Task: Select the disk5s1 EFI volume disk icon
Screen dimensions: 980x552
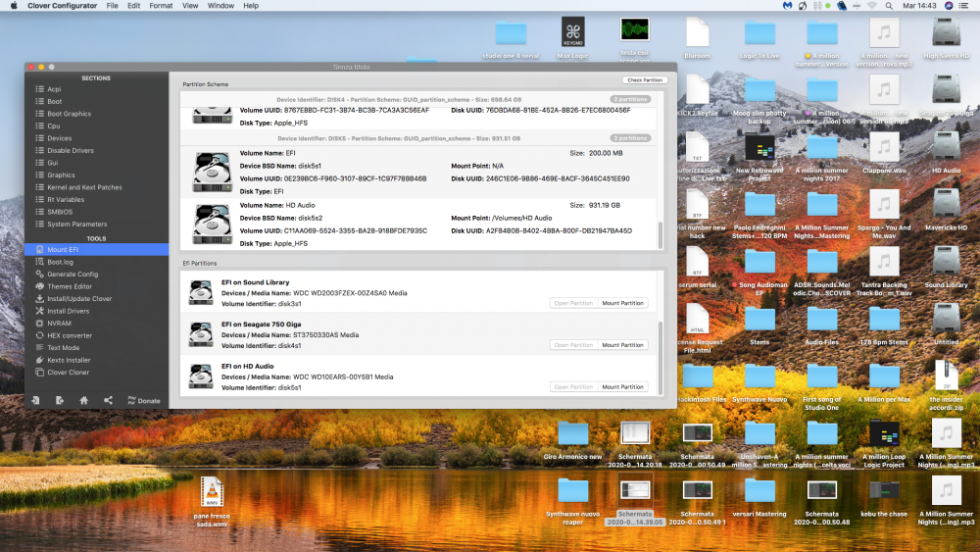Action: click(212, 172)
